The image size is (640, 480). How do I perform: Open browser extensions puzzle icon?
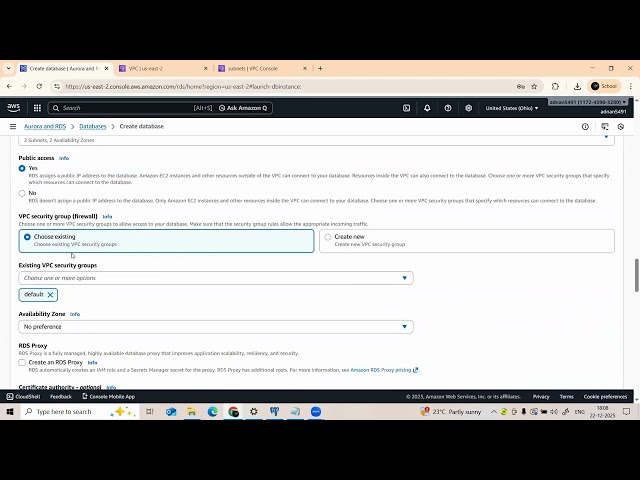pos(555,86)
